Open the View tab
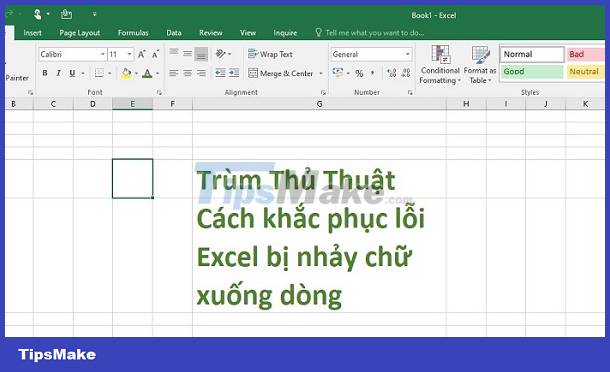Image resolution: width=610 pixels, height=372 pixels. click(x=248, y=33)
